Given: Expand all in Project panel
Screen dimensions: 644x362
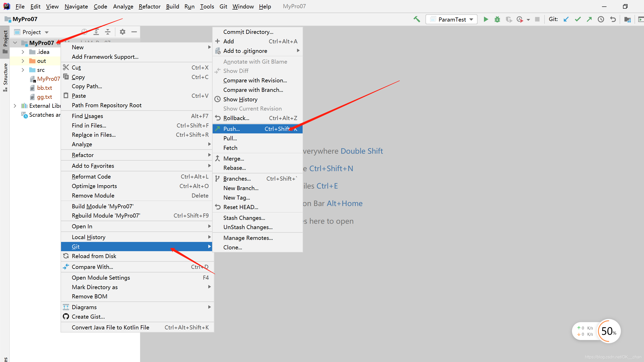Looking at the screenshot, I should point(96,32).
